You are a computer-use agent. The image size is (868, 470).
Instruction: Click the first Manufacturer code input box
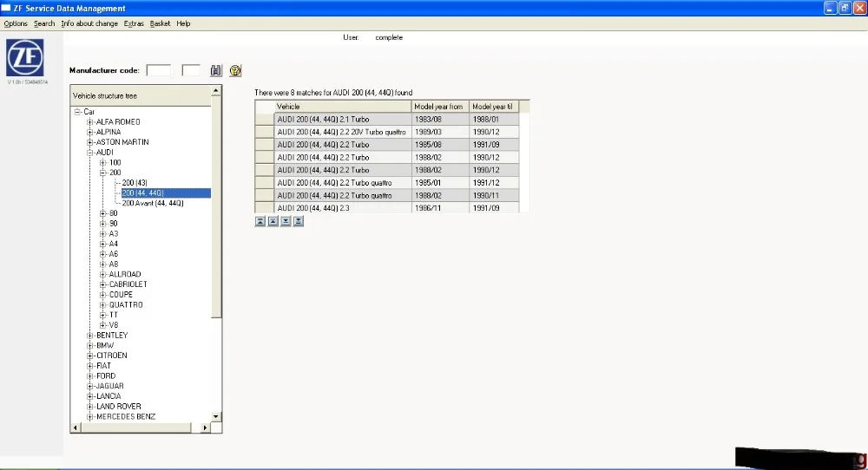158,70
